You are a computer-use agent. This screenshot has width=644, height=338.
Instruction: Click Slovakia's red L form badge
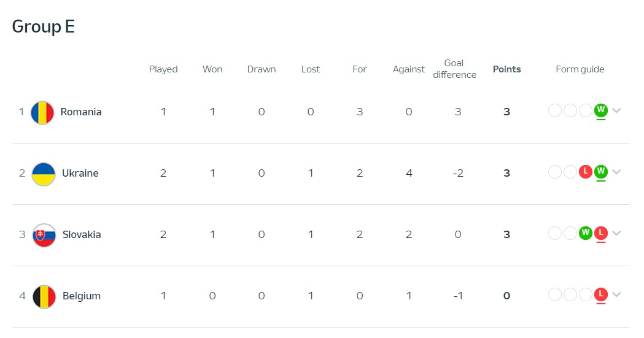pyautogui.click(x=601, y=233)
